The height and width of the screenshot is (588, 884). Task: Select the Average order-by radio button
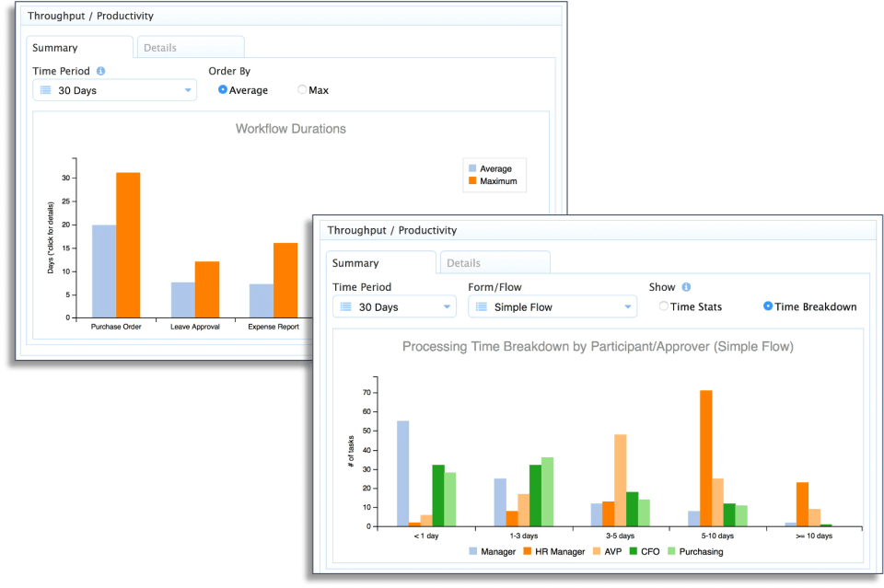(x=223, y=89)
